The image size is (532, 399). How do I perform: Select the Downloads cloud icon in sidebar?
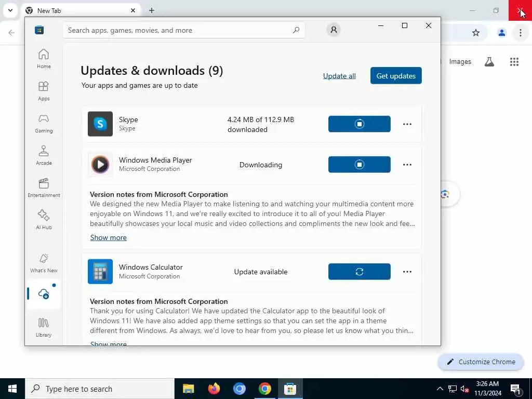[x=44, y=294]
